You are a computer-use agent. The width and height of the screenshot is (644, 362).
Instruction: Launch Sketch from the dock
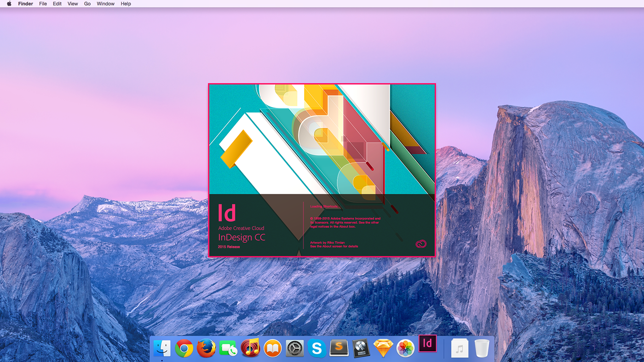[x=383, y=349]
